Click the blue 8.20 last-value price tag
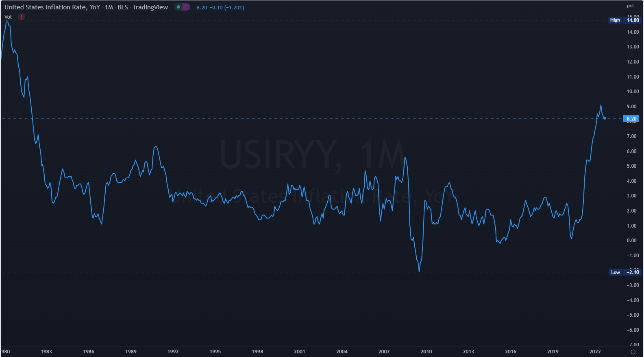The image size is (644, 357). pyautogui.click(x=632, y=119)
